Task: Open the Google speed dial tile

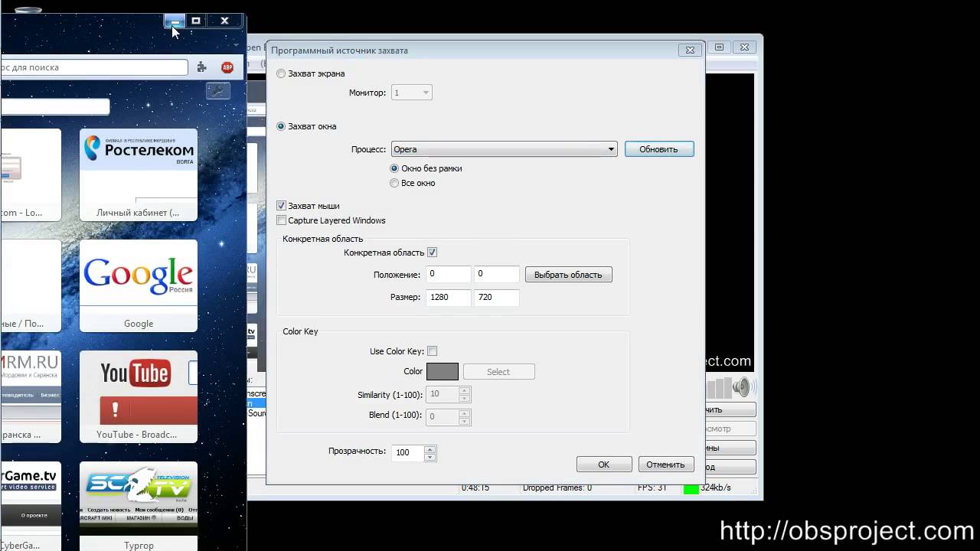Action: (x=139, y=285)
